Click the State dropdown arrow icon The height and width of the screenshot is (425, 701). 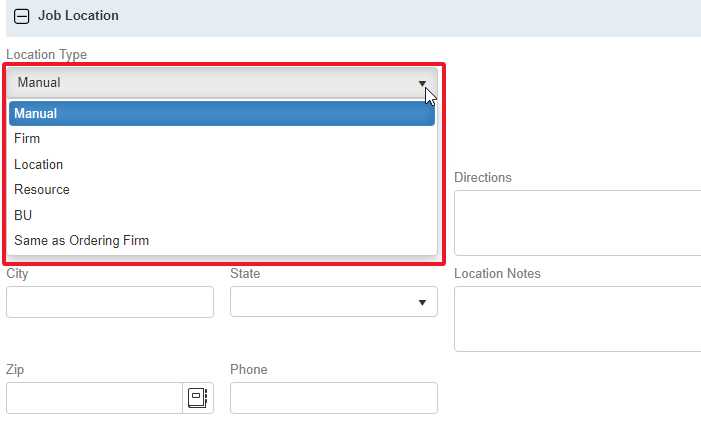pos(422,303)
